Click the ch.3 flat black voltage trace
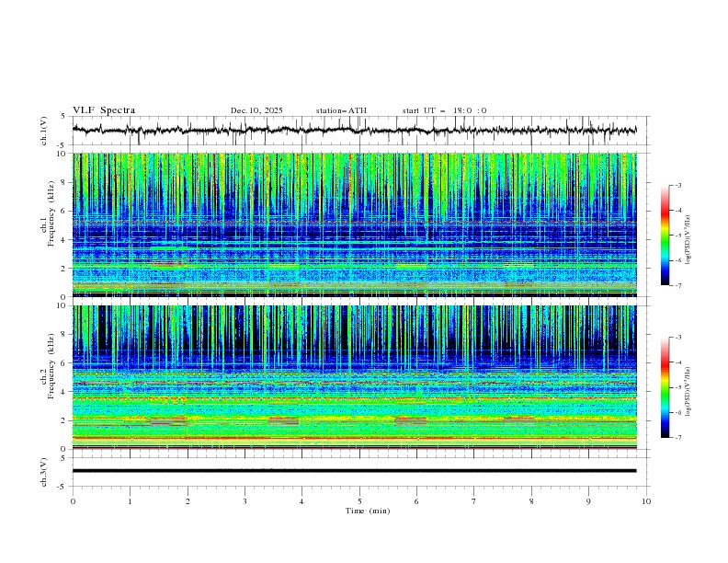Image resolution: width=728 pixels, height=563 pixels. (354, 471)
